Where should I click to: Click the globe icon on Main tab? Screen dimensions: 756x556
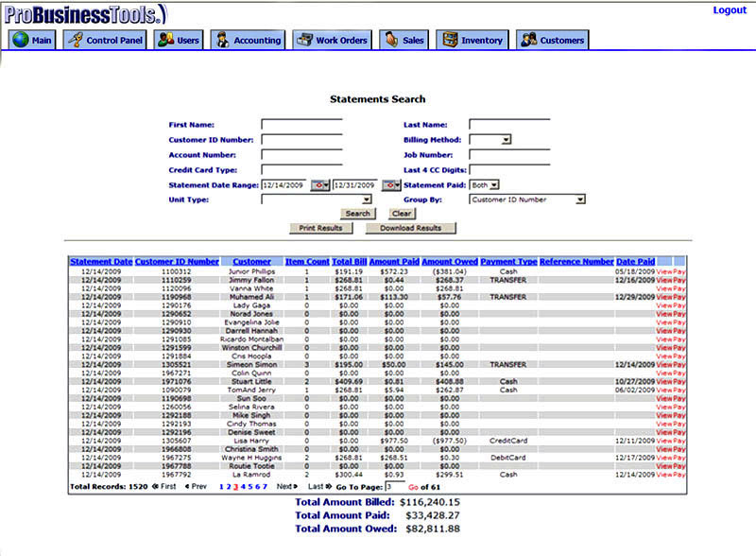tap(21, 40)
